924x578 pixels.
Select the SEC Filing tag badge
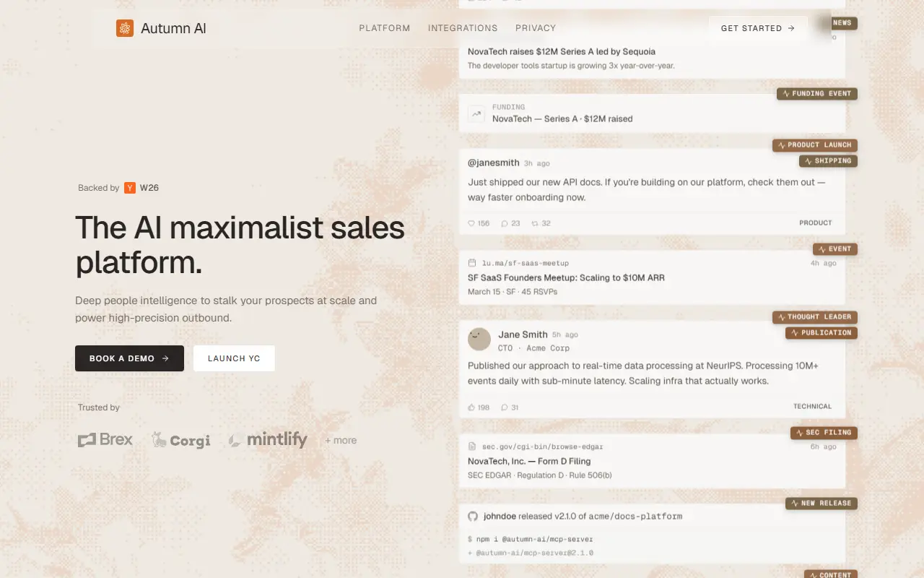pyautogui.click(x=824, y=433)
